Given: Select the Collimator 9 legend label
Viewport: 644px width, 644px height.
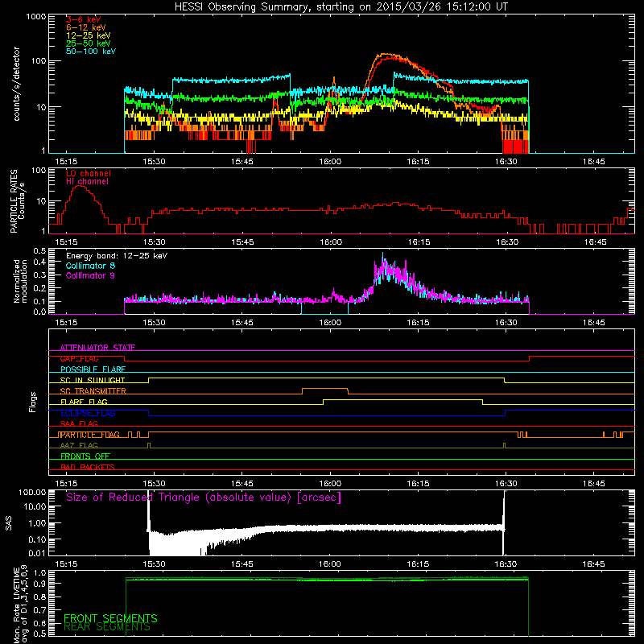Looking at the screenshot, I should [x=90, y=275].
